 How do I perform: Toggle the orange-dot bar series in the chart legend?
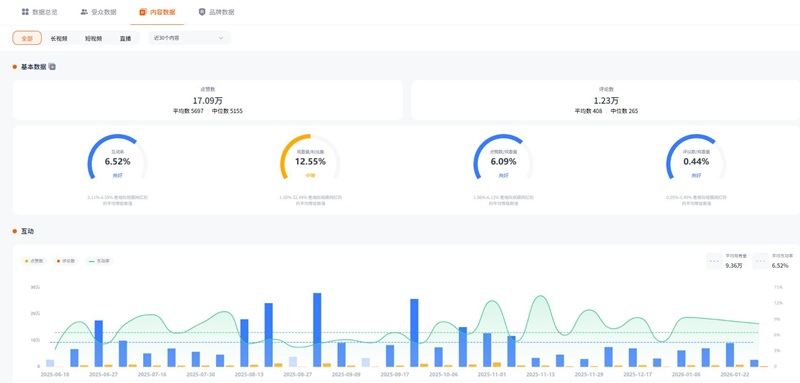pos(65,261)
